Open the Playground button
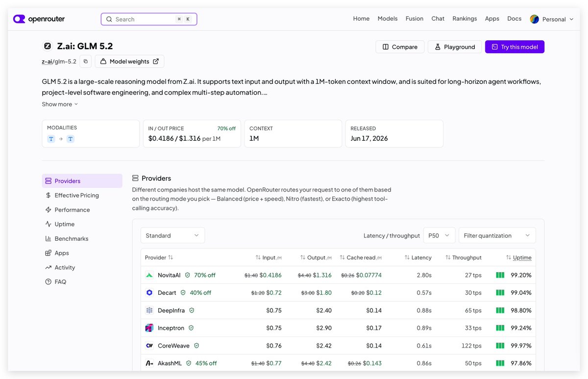This screenshot has height=379, width=588. (455, 47)
